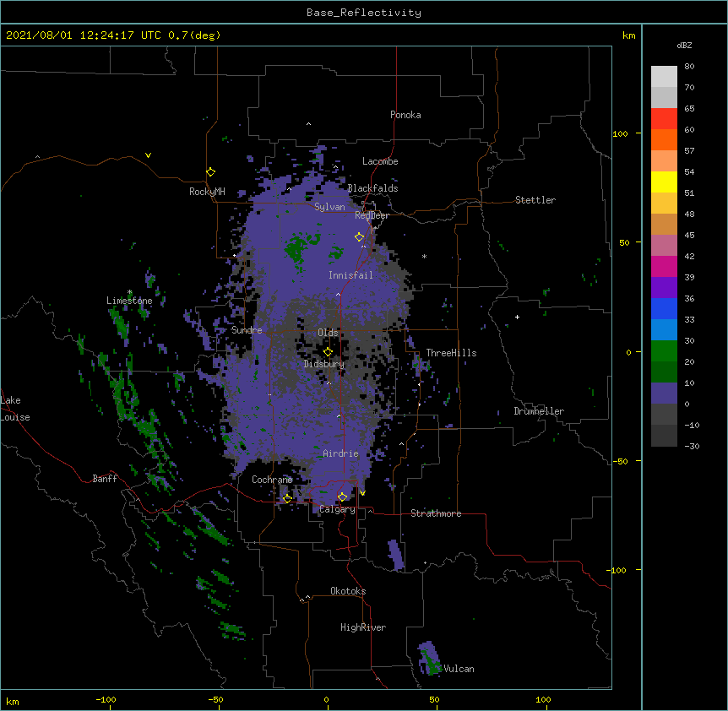Viewport: 728px width, 711px height.
Task: Click the RedDeer city label
Action: pos(372,215)
